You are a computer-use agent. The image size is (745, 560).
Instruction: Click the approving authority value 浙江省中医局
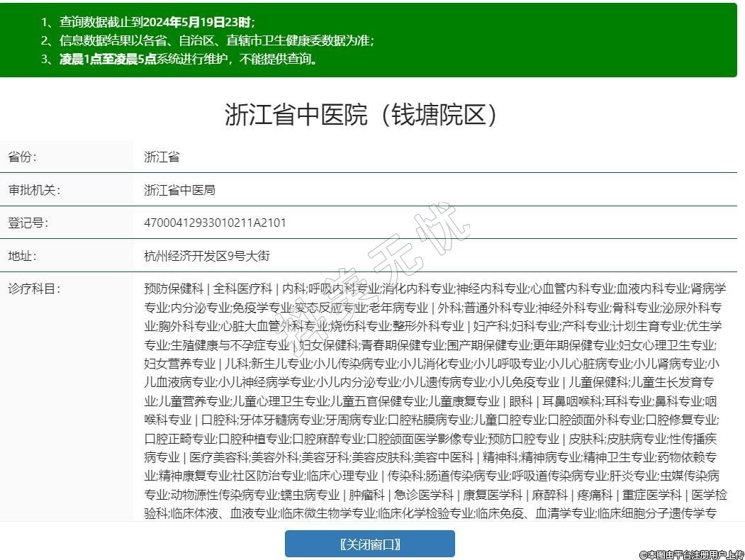(179, 190)
